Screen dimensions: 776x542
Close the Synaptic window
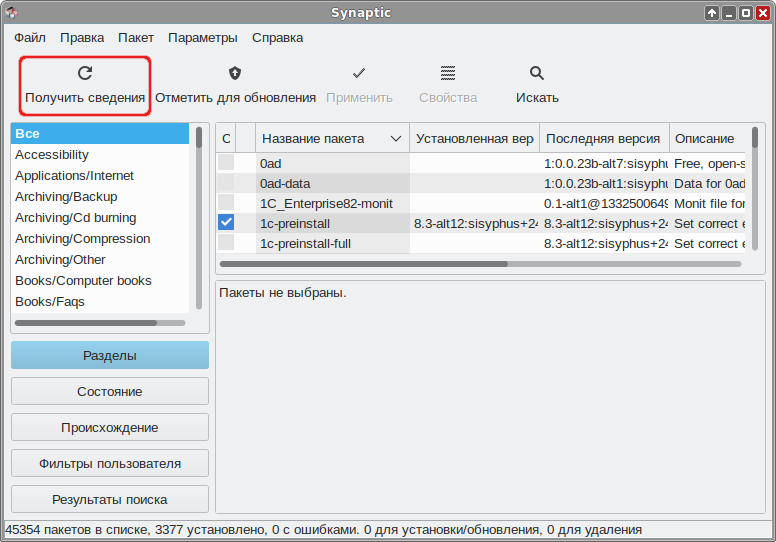click(763, 13)
